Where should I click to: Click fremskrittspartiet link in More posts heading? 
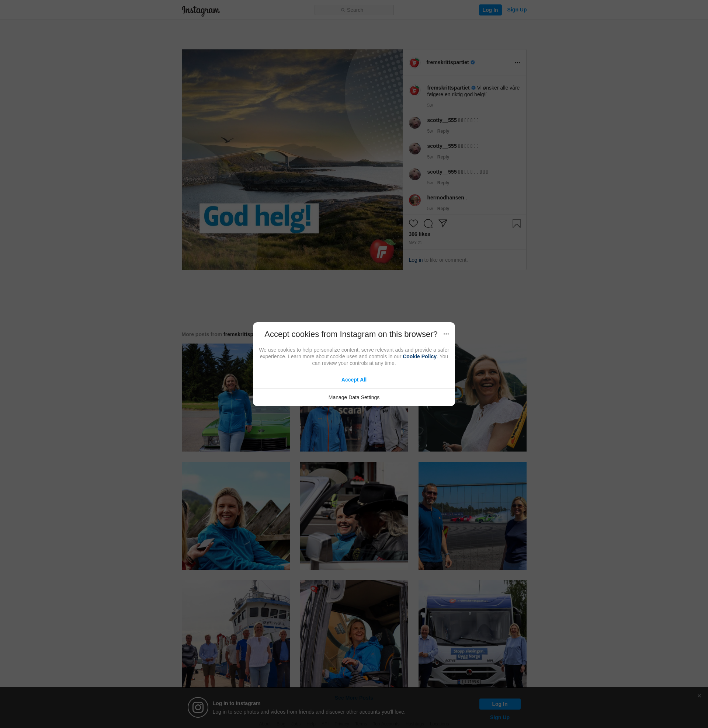click(238, 334)
